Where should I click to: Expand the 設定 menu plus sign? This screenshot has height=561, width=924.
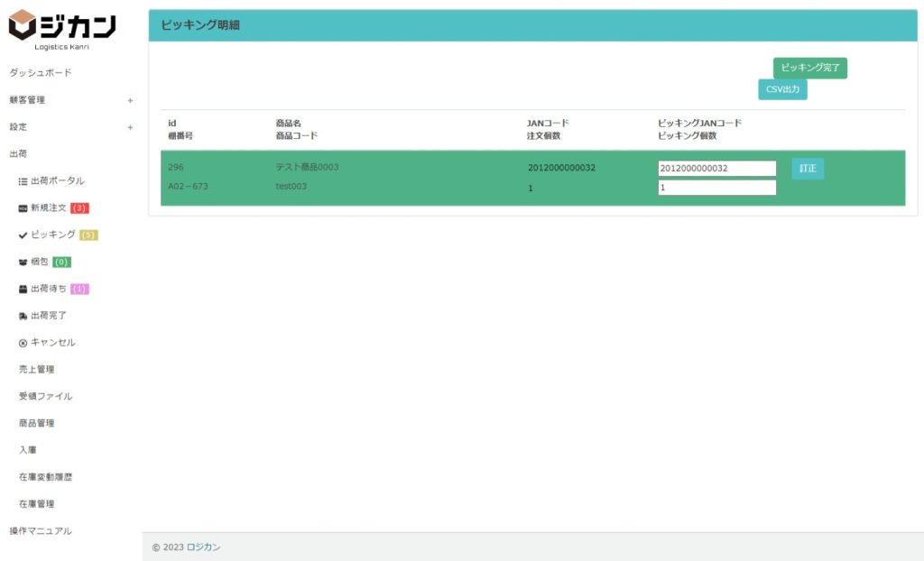130,127
